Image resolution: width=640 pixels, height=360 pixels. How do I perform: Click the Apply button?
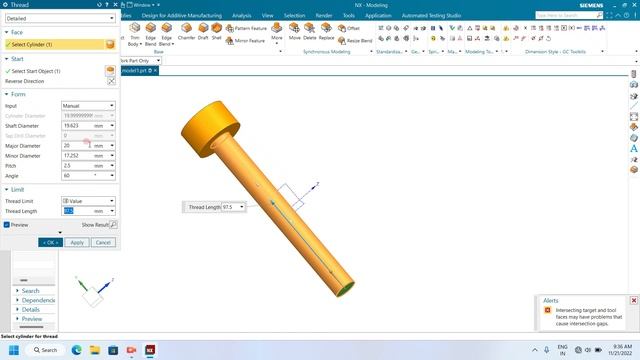tap(77, 242)
